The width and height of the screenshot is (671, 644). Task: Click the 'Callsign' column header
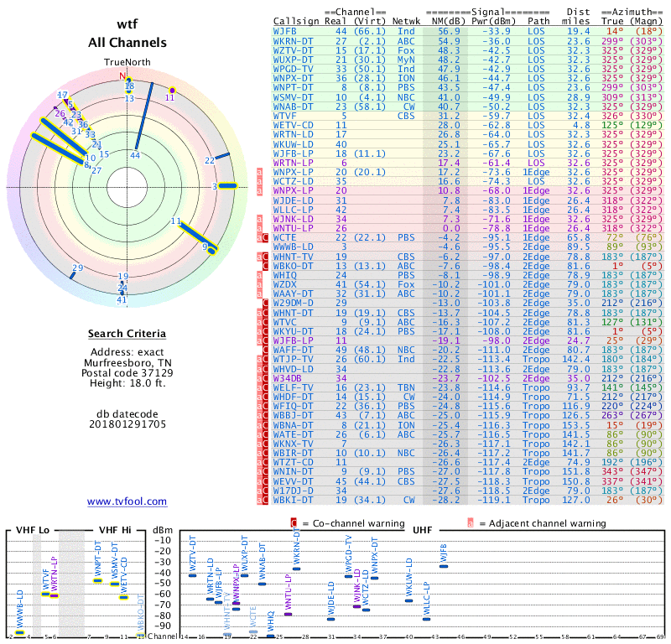click(x=296, y=22)
